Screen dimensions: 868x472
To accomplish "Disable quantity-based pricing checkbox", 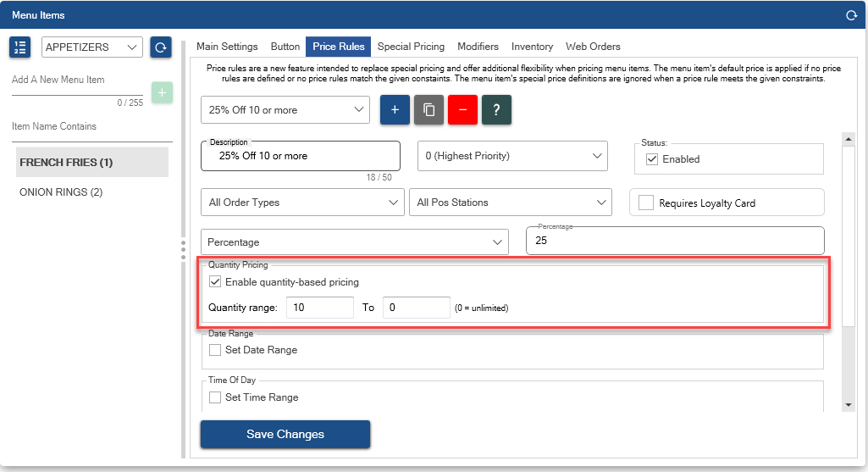I will pos(215,282).
